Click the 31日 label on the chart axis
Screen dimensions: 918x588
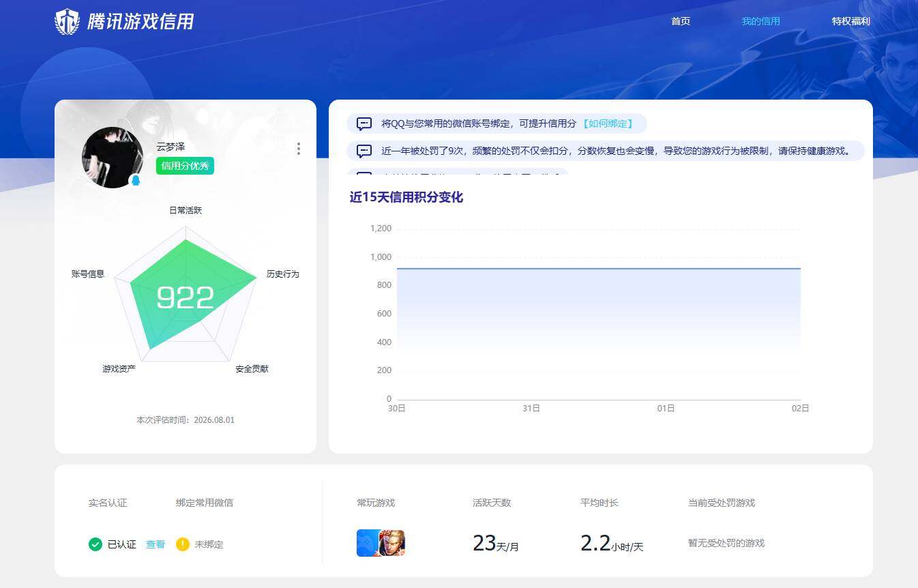point(531,408)
